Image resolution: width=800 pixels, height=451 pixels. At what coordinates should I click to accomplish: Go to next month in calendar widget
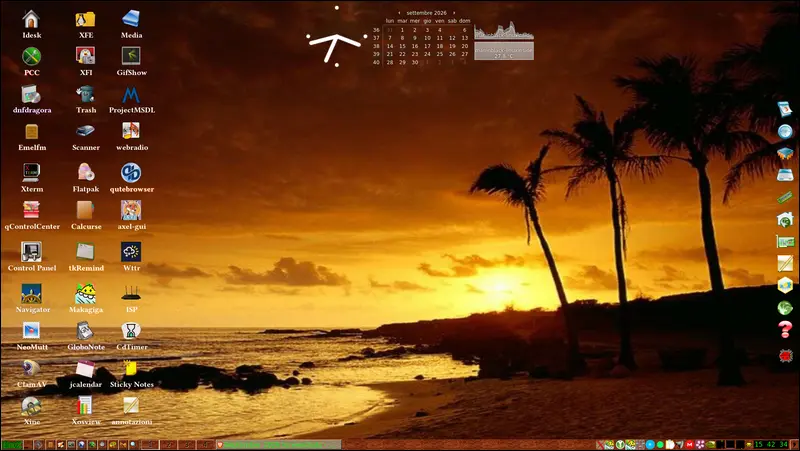[454, 13]
